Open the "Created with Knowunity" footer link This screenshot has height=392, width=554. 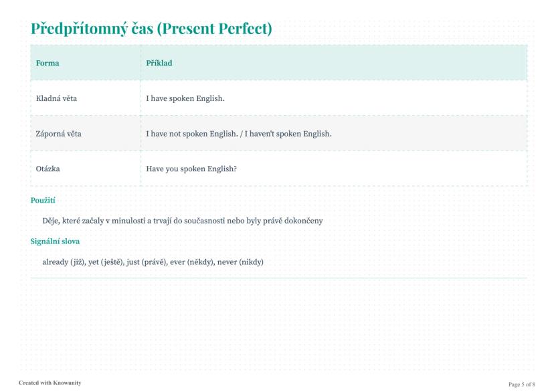(x=50, y=383)
